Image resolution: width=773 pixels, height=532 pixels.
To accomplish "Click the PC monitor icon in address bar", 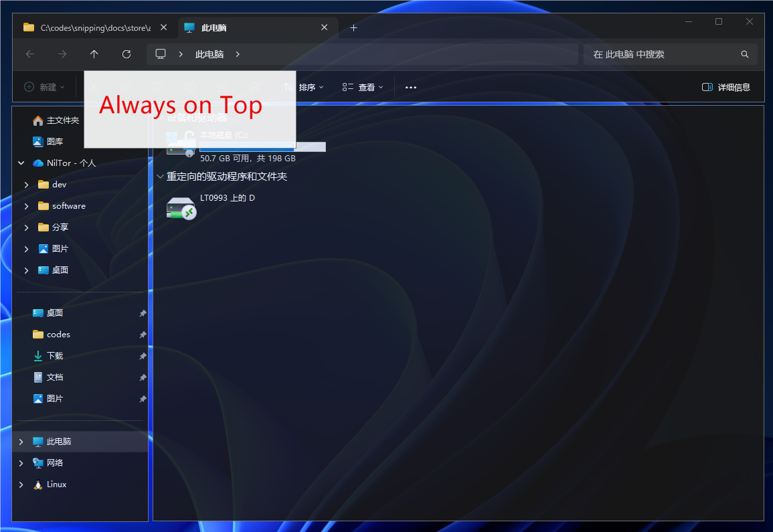I will (161, 54).
